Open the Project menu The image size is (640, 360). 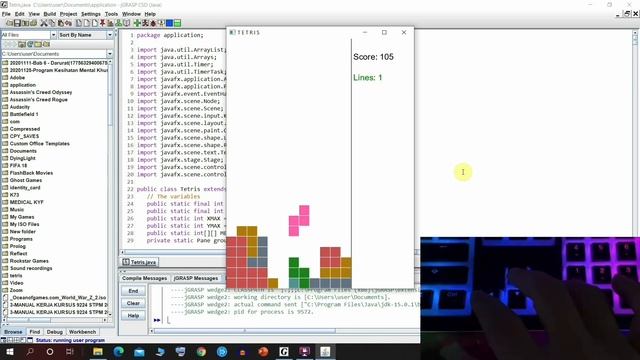68,14
